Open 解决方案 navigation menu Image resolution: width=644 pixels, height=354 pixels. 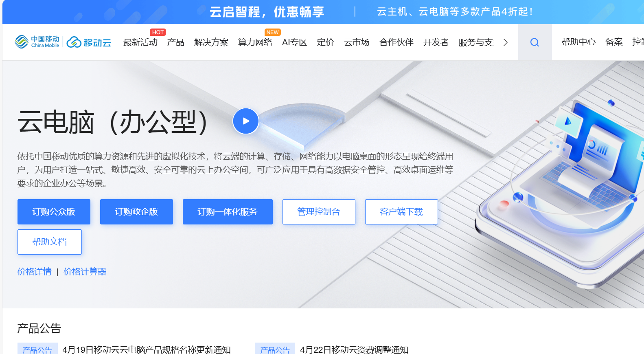click(211, 42)
